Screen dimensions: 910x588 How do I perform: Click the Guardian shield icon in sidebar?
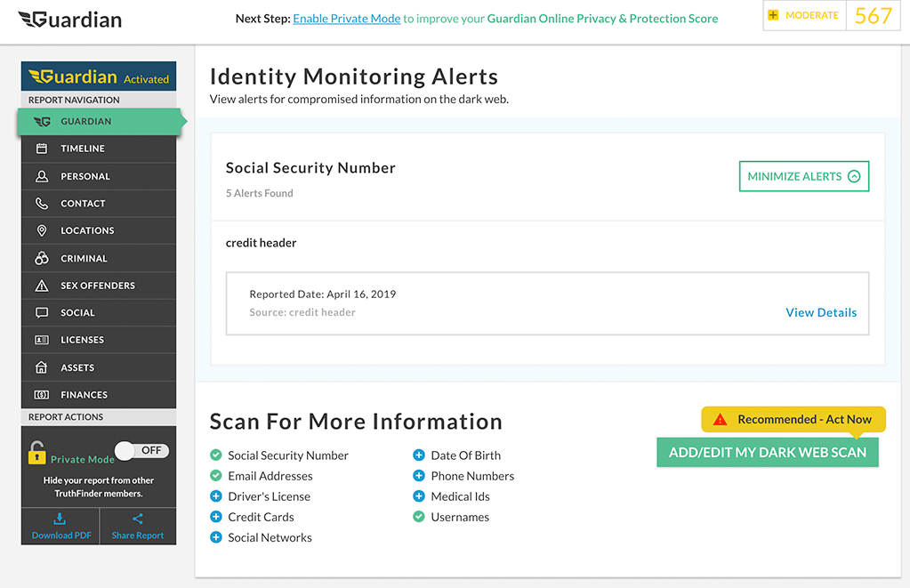[42, 122]
